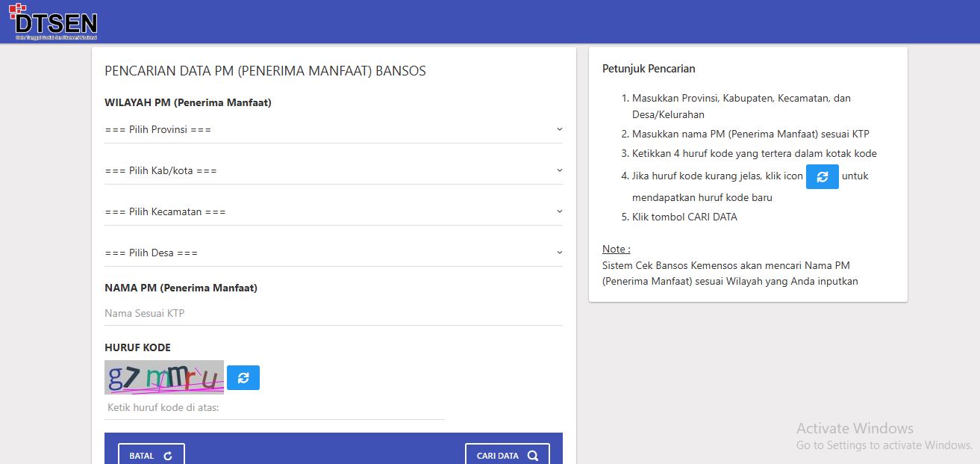
Task: Click the chevron arrow on the Desa row
Action: tap(559, 253)
